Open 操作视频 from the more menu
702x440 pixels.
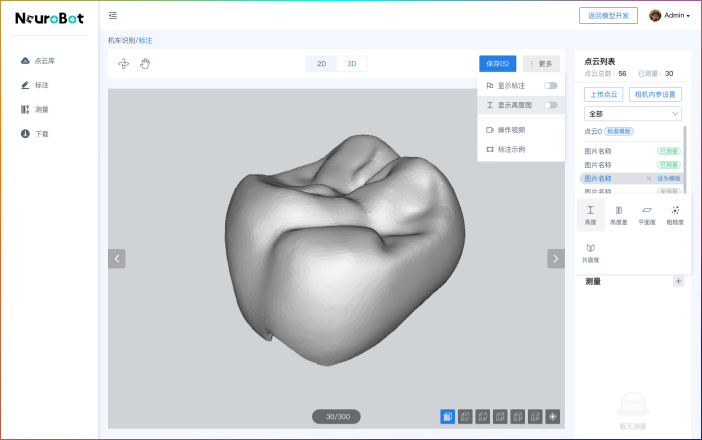point(511,130)
